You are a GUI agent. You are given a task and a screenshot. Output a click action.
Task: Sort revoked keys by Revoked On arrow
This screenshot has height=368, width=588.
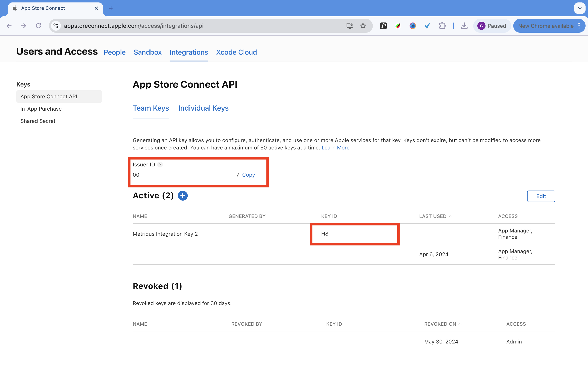[x=460, y=324]
